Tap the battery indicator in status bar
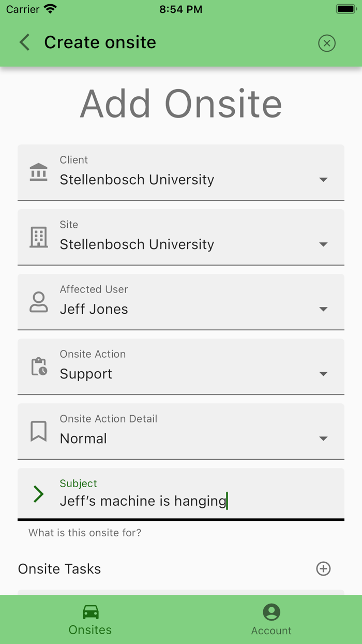362x644 pixels. click(345, 9)
